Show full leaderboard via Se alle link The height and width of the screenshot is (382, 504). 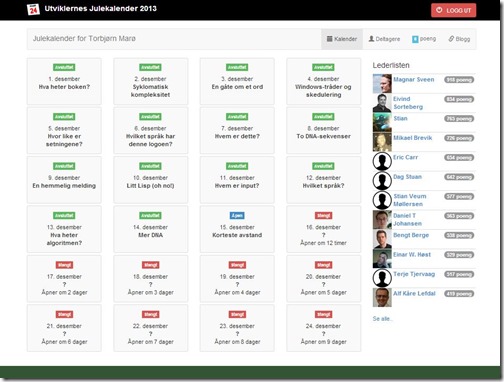click(383, 319)
